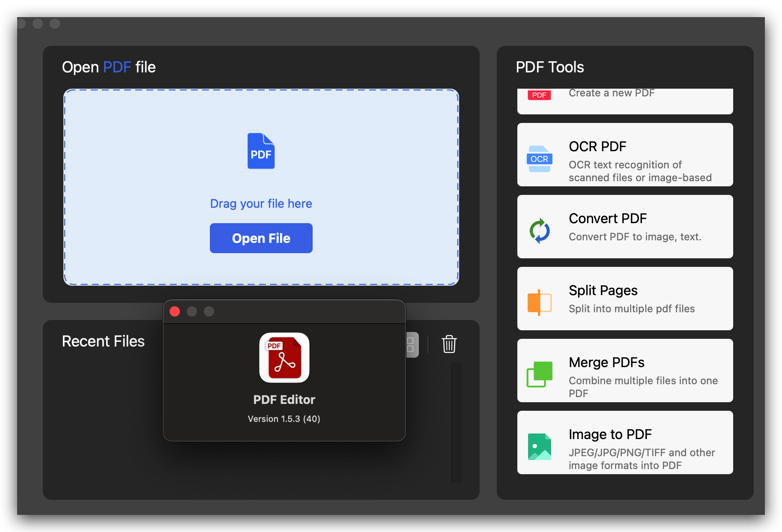This screenshot has height=532, width=782.
Task: Click the Image to PDF picture icon
Action: pos(539,446)
